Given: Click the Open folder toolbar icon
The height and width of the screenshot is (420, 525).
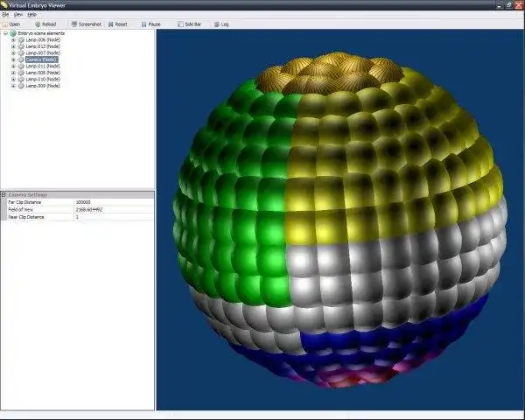Looking at the screenshot, I should pyautogui.click(x=4, y=24).
